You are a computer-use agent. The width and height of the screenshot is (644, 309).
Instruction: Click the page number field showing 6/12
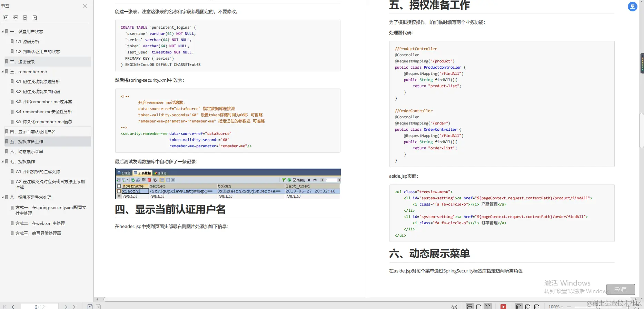(40, 307)
